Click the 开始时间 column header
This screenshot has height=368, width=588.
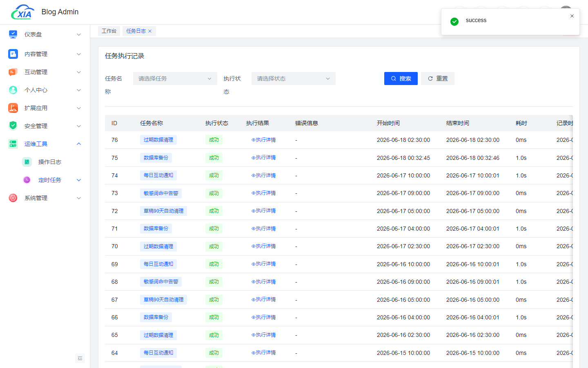[x=388, y=123]
